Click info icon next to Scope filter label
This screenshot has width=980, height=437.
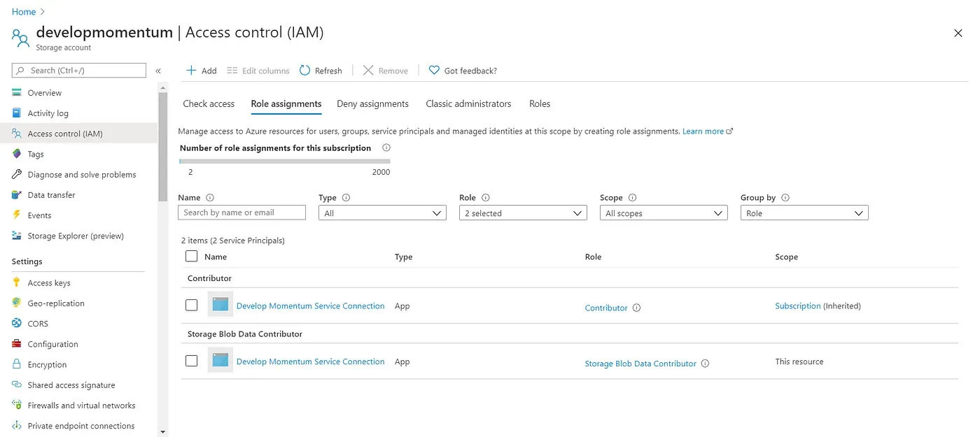632,198
